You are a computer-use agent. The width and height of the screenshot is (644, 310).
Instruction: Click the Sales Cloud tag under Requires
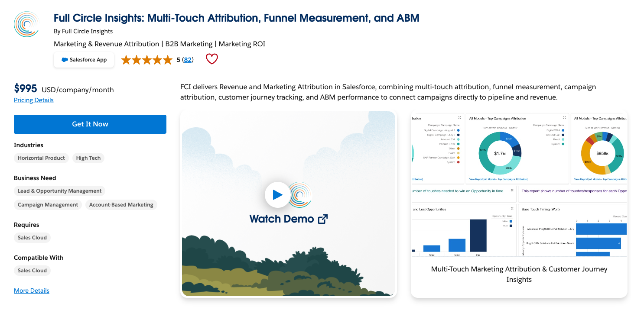pos(32,238)
